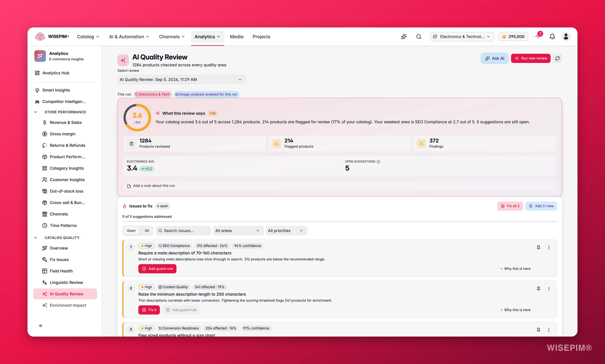Open the Media top menu item

[x=236, y=37]
